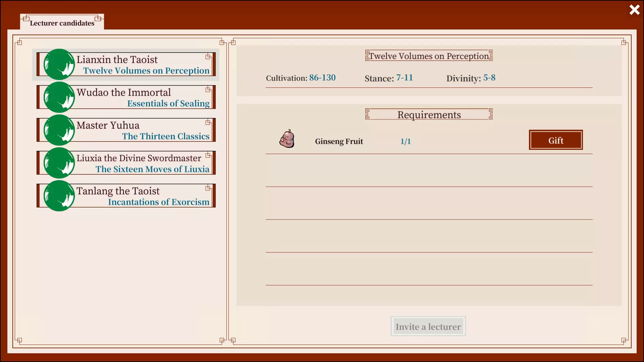Click Invite a lecturer button

428,326
